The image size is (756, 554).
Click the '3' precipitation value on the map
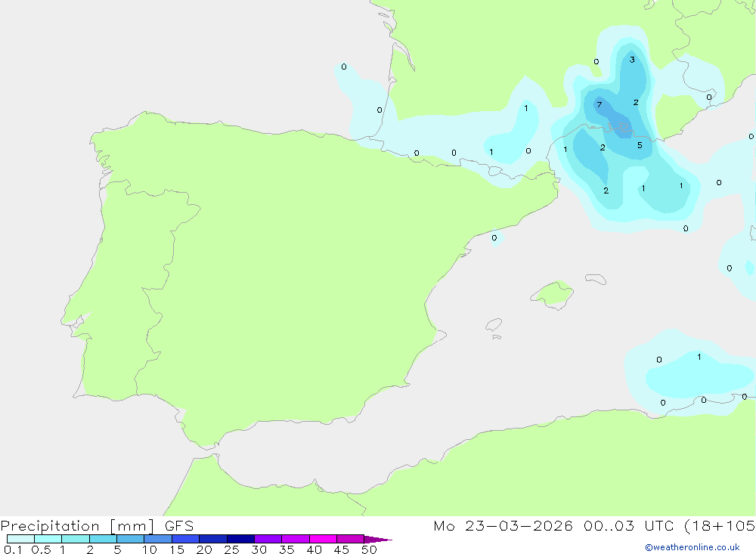coord(632,60)
